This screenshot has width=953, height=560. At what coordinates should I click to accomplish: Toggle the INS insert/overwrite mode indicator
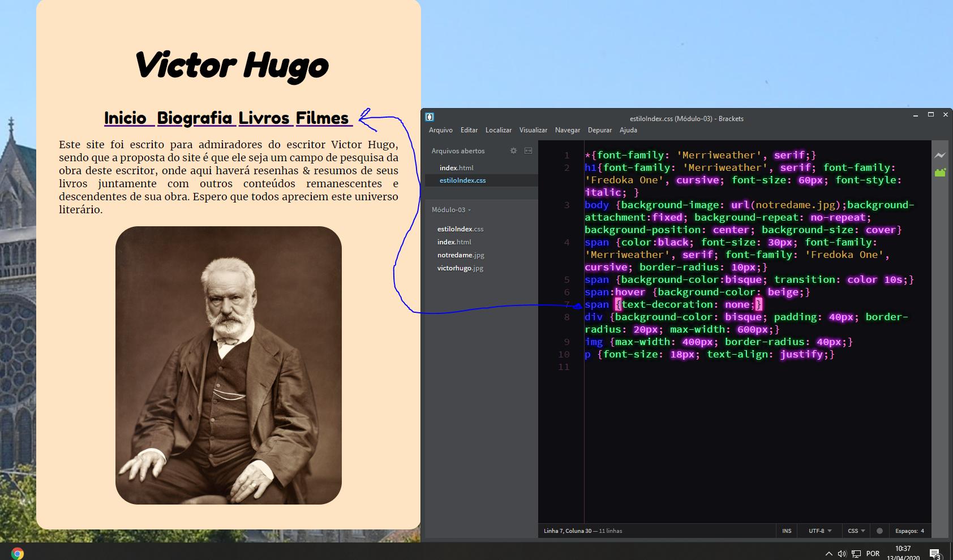787,531
